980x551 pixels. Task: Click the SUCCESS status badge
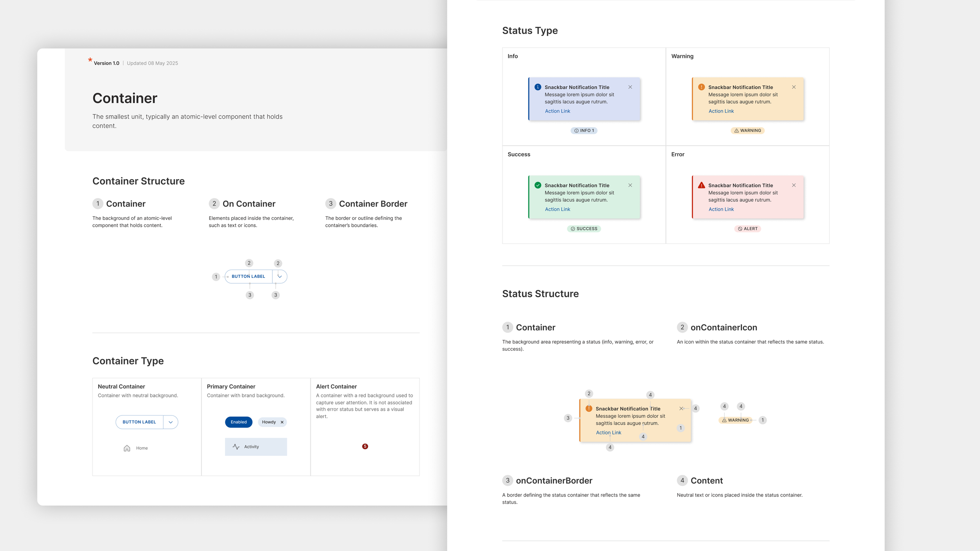(584, 228)
